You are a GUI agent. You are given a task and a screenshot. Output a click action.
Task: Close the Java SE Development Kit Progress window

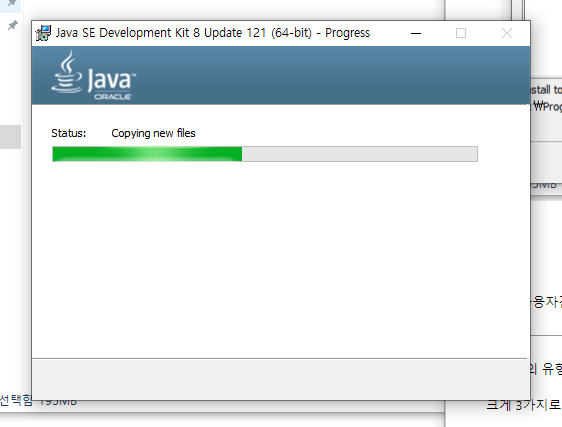[x=507, y=33]
